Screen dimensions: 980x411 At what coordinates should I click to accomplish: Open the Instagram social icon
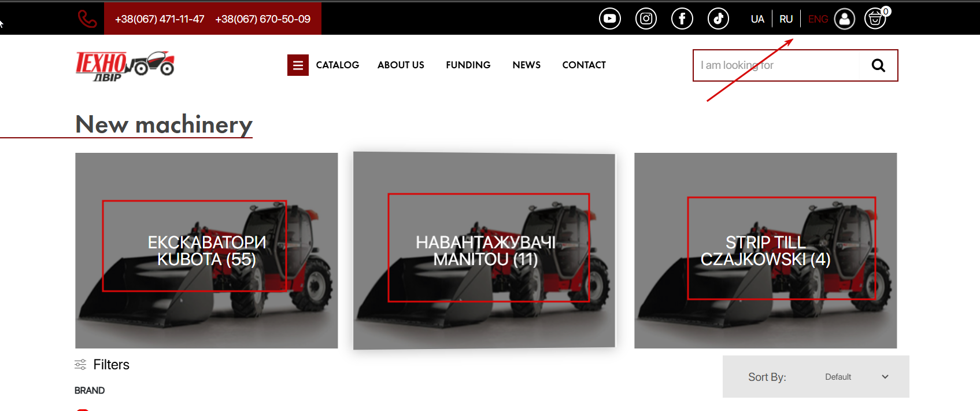646,19
